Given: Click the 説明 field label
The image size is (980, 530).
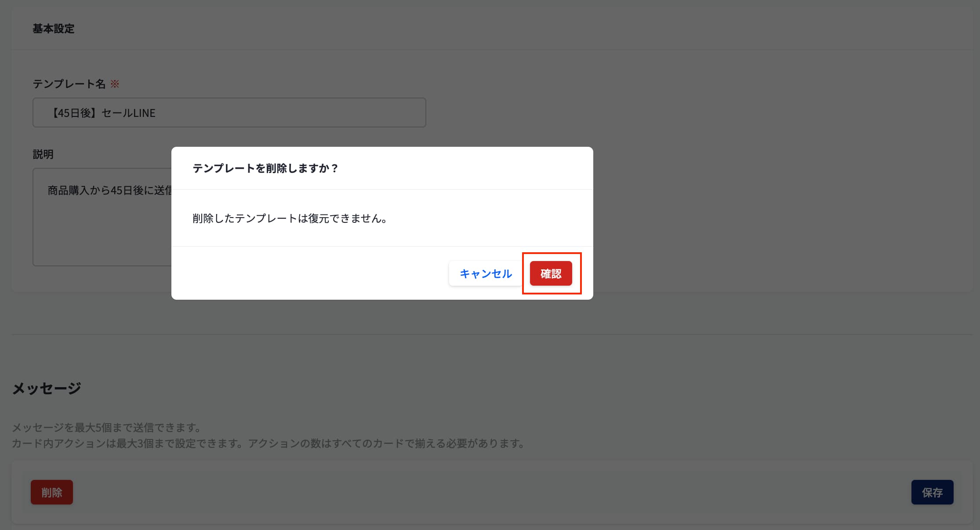Looking at the screenshot, I should [43, 154].
